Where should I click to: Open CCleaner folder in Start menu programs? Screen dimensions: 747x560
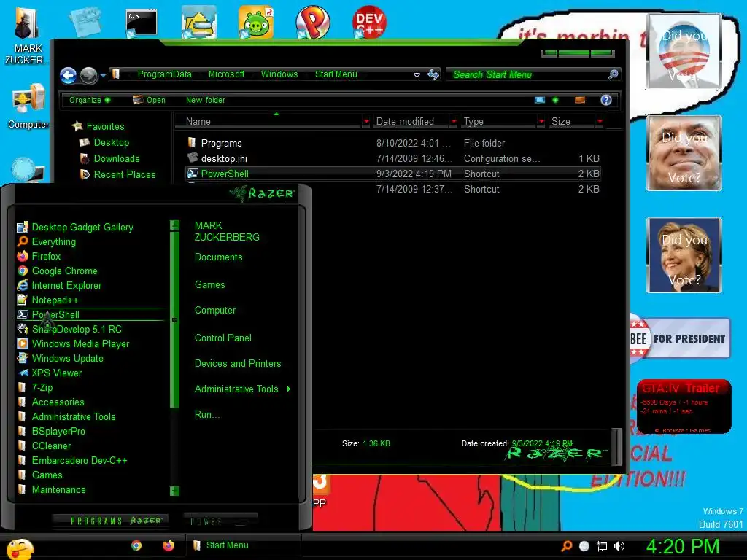point(51,446)
